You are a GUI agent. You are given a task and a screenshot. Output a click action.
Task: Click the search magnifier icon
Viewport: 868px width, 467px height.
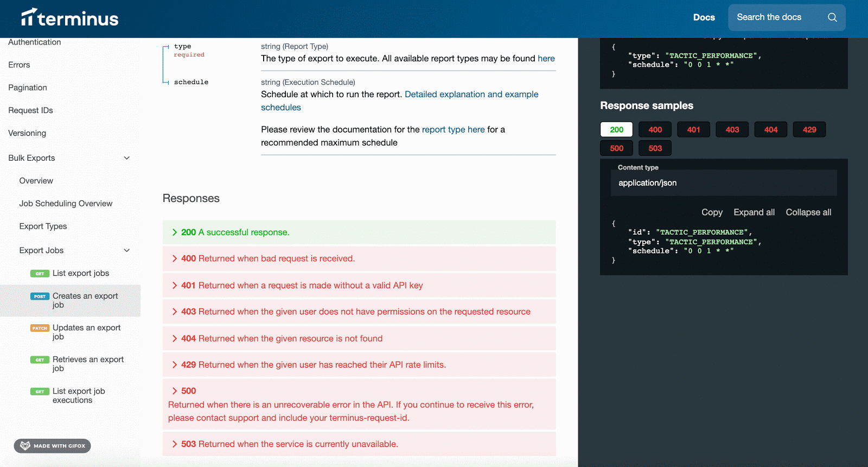coord(832,17)
